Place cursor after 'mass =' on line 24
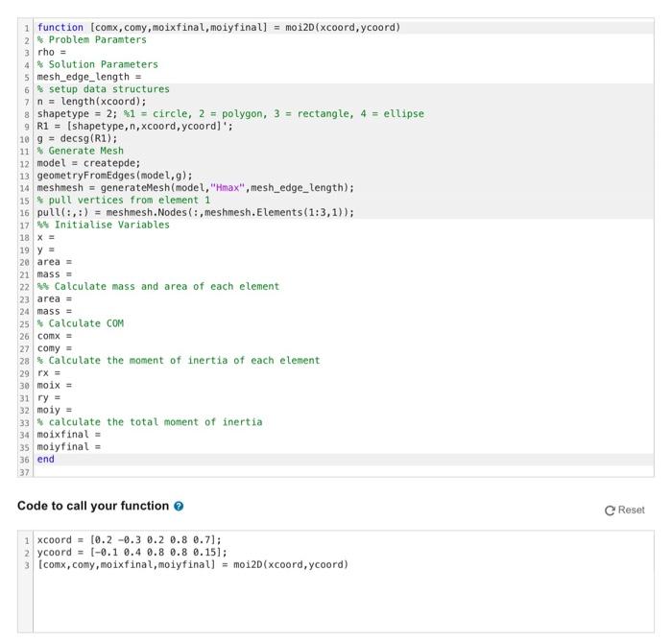Screen dimensions: 672x641 click(x=74, y=311)
